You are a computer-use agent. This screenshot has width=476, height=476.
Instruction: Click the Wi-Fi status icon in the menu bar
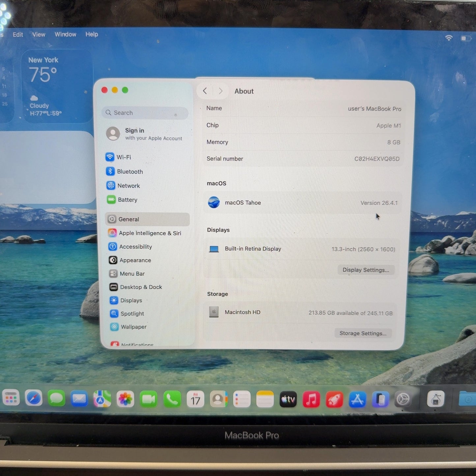(449, 38)
